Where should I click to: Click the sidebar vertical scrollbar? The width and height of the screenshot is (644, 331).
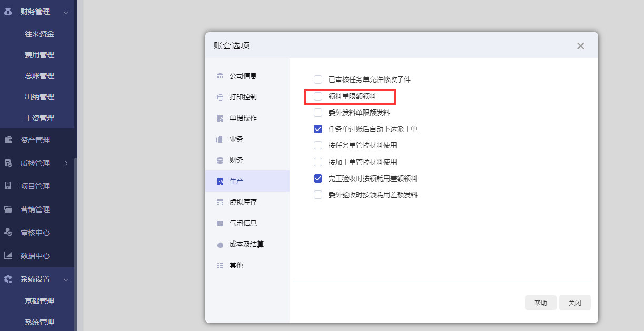point(76,242)
